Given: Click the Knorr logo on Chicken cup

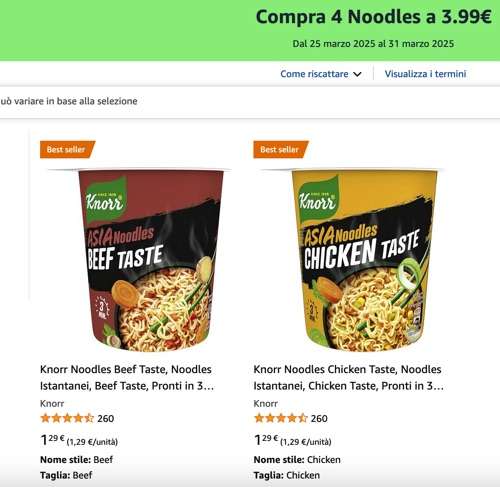Looking at the screenshot, I should coord(318,201).
